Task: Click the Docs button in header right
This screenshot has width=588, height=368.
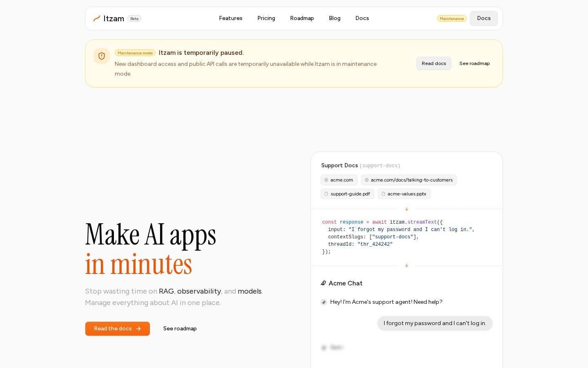Action: [484, 18]
